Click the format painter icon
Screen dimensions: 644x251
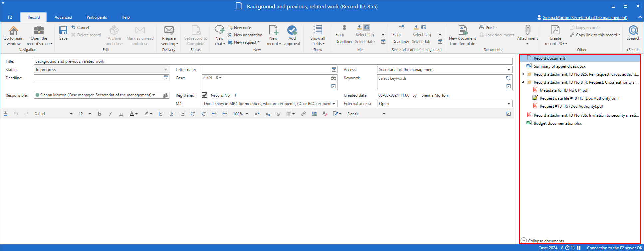click(x=5, y=114)
